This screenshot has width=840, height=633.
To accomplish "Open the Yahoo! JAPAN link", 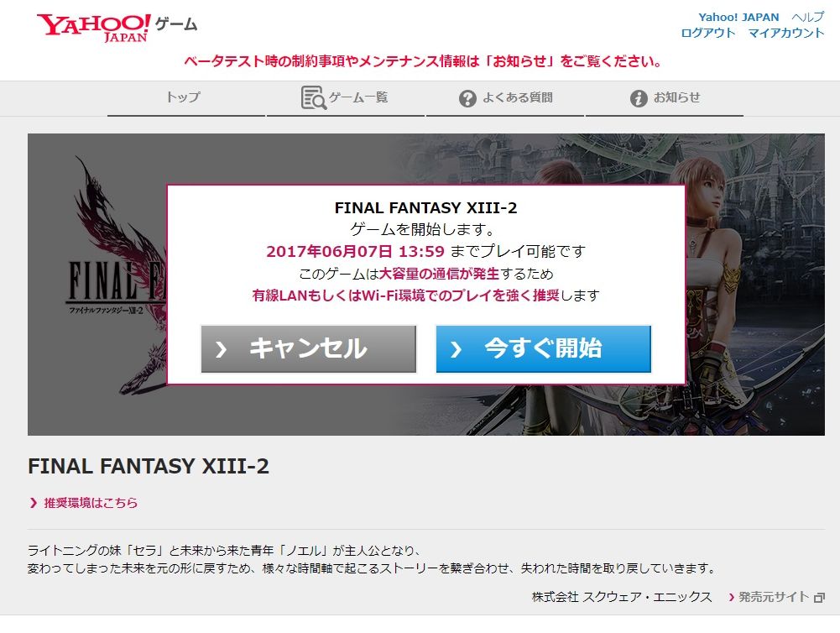I will click(738, 17).
